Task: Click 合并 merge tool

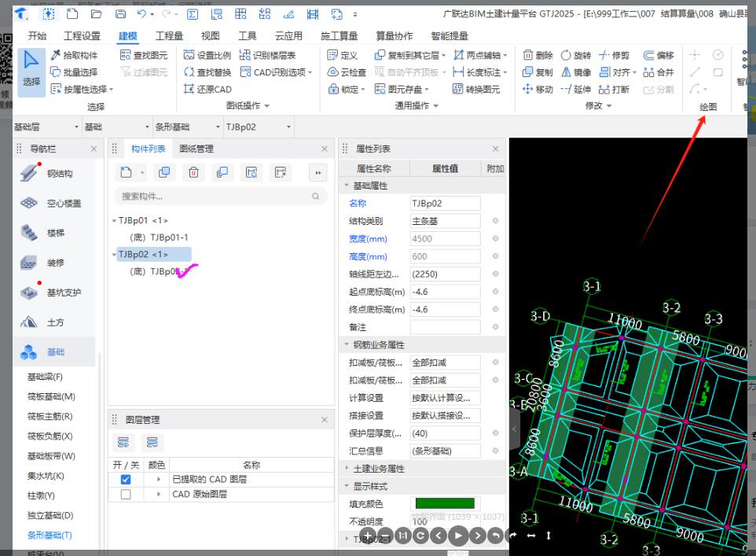Action: [x=658, y=72]
